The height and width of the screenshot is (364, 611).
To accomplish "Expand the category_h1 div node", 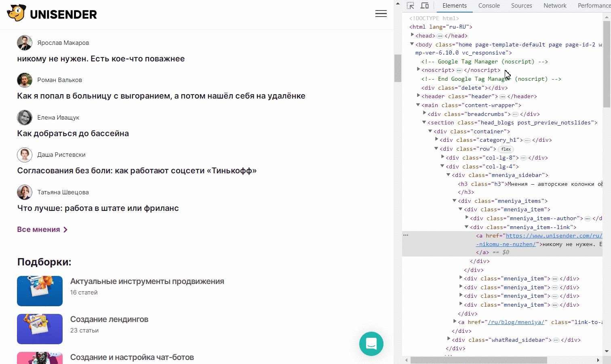I will [436, 139].
